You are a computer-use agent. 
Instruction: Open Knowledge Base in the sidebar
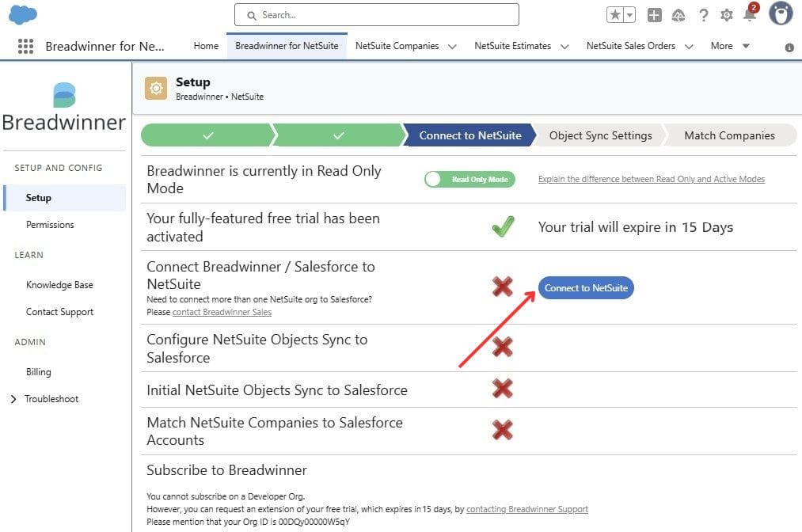tap(59, 285)
